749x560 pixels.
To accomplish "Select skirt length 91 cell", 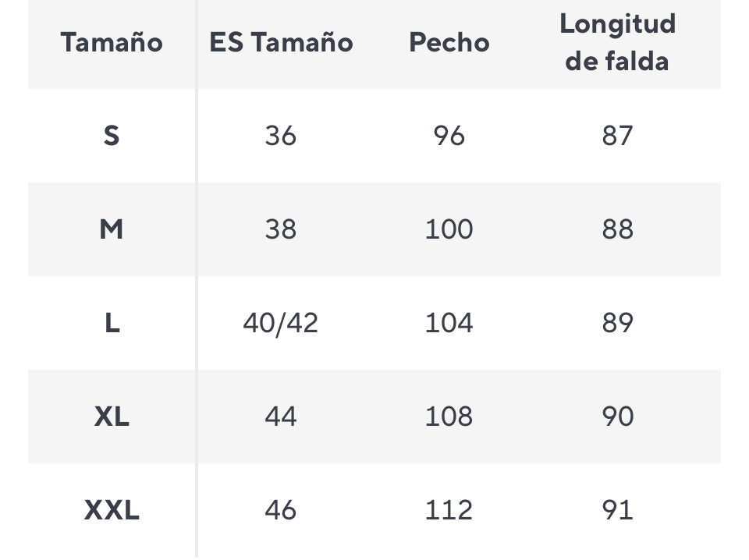I will [x=617, y=510].
